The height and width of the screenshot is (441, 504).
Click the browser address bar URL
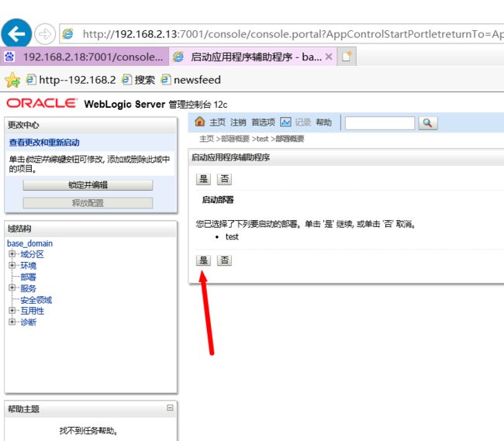click(292, 34)
